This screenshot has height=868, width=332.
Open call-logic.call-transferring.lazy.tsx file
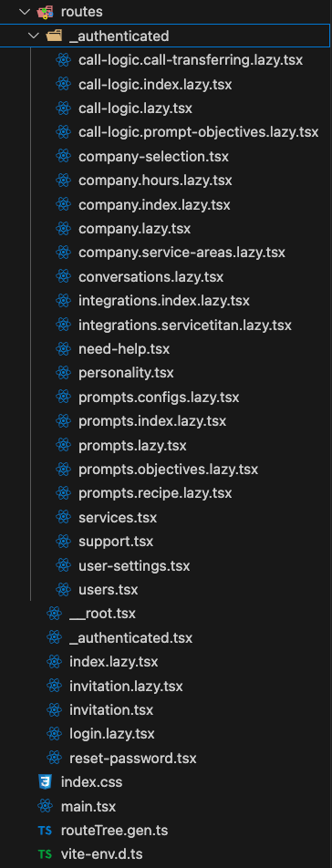point(191,60)
